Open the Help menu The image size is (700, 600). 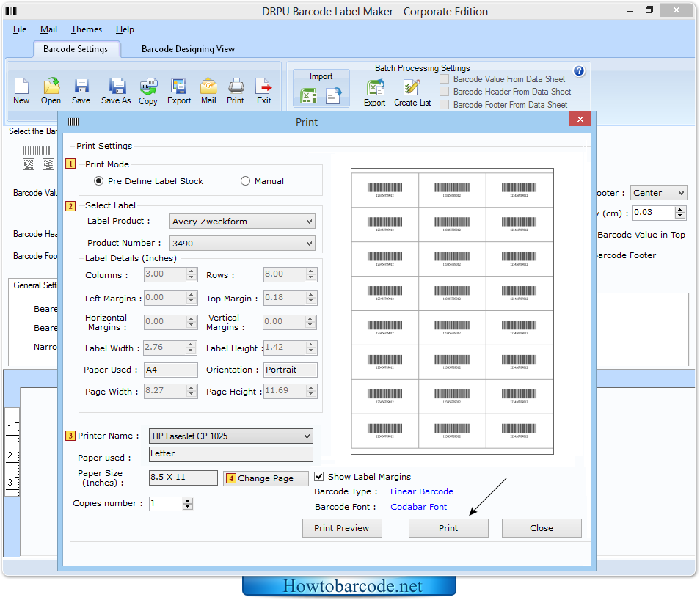point(125,29)
